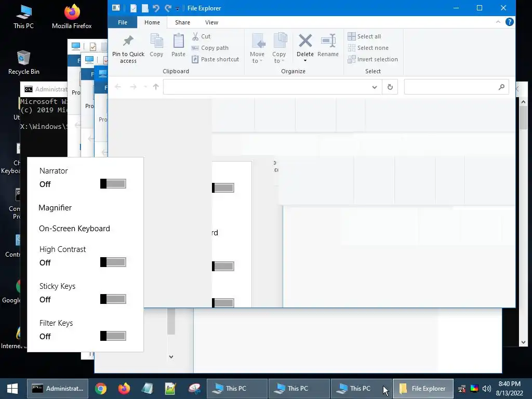Click the blue Help question mark icon
The image size is (532, 399).
tap(509, 22)
